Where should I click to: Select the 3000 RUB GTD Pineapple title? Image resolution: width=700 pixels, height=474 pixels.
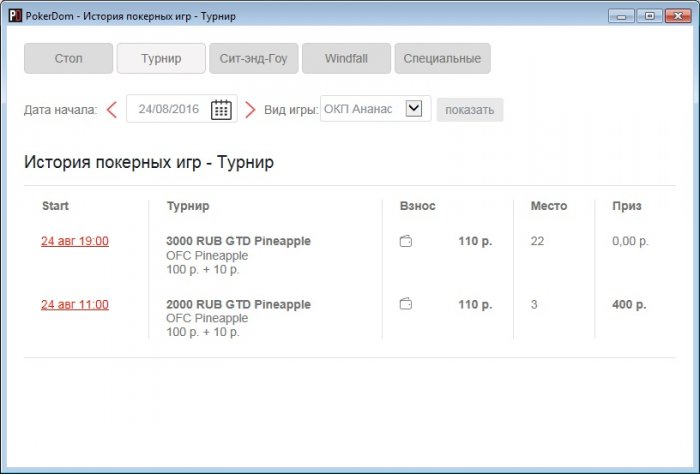pos(238,241)
